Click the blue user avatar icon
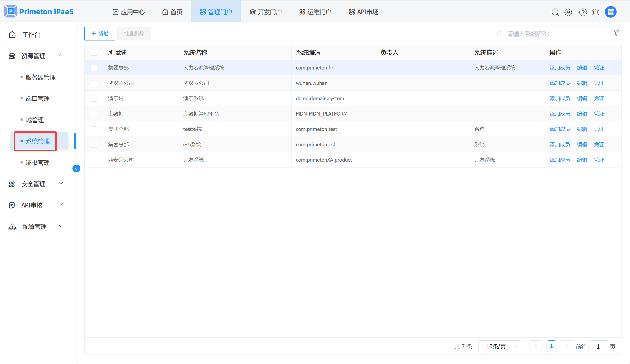Screen dimensions: 630x364 (x=610, y=12)
